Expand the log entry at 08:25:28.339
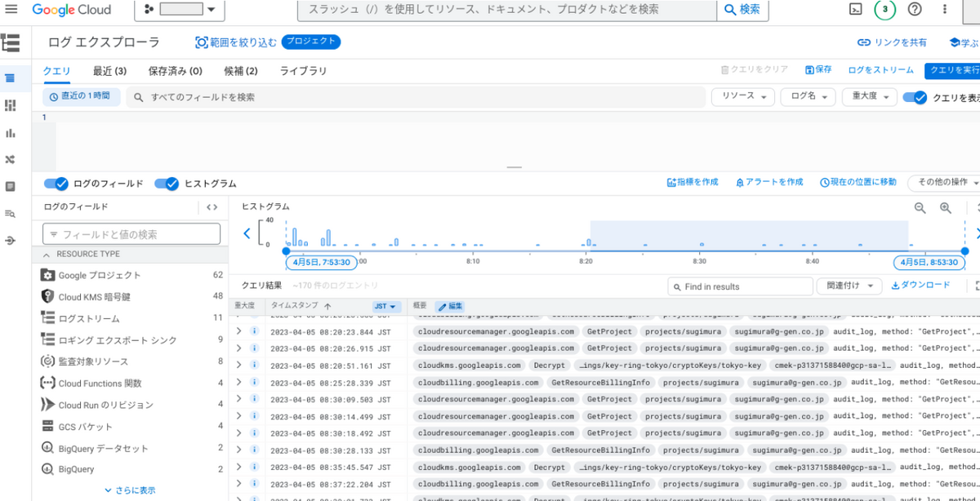This screenshot has width=980, height=501. click(x=238, y=382)
